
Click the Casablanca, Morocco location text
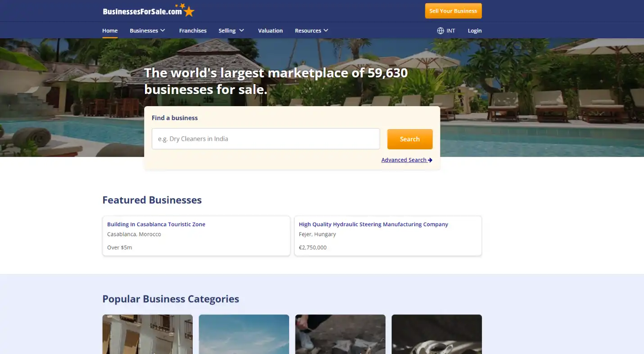(x=134, y=234)
